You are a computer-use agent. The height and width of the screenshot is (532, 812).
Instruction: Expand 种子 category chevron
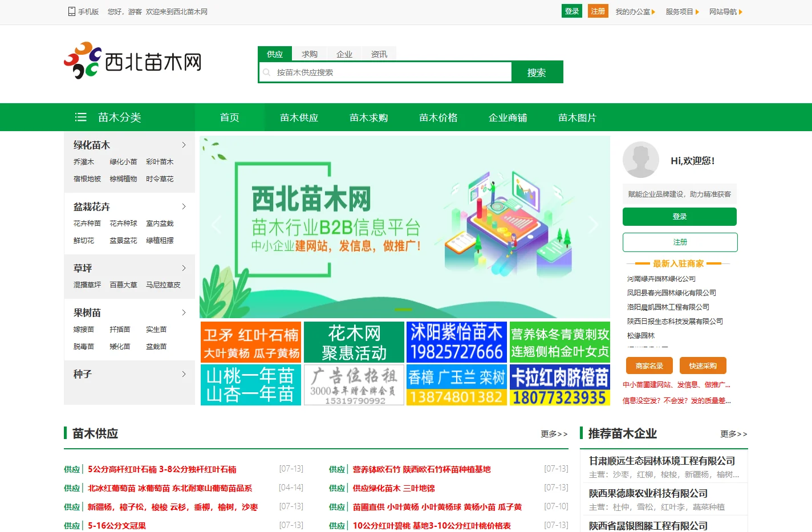point(184,374)
